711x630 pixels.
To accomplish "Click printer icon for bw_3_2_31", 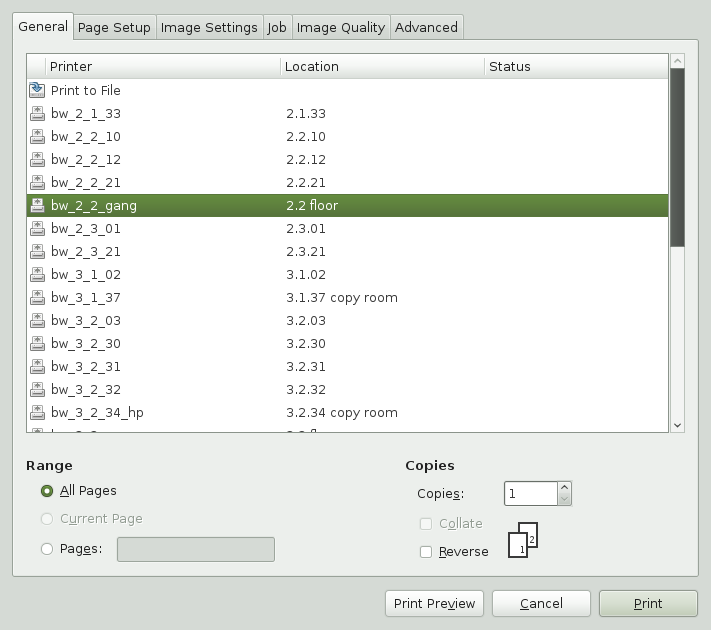I will click(x=37, y=366).
